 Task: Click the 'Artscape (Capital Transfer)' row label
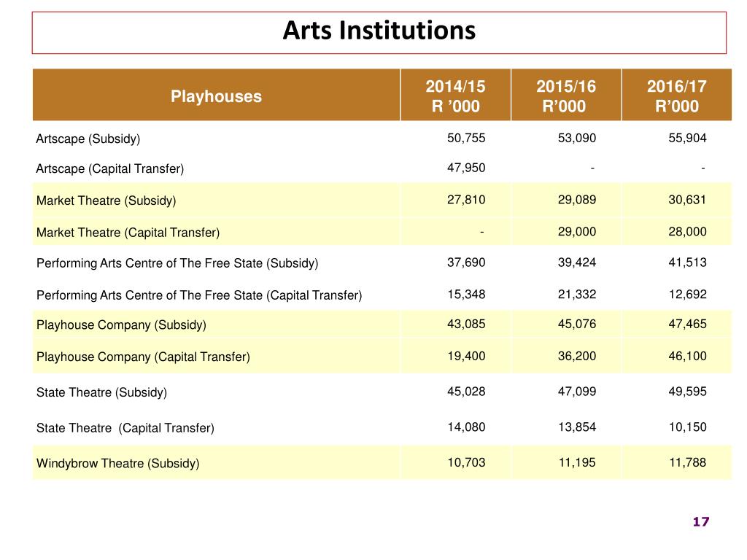pos(110,168)
